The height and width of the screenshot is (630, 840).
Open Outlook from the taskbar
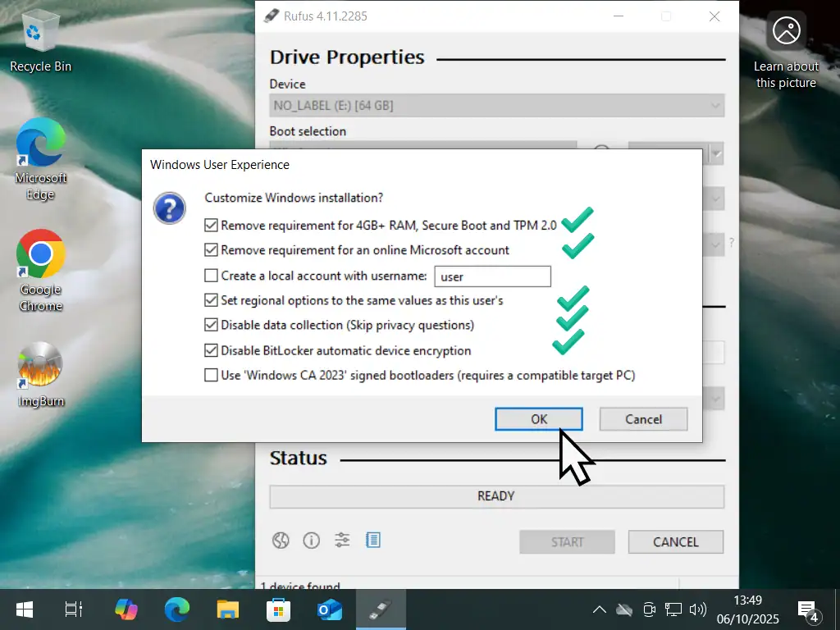pos(328,609)
